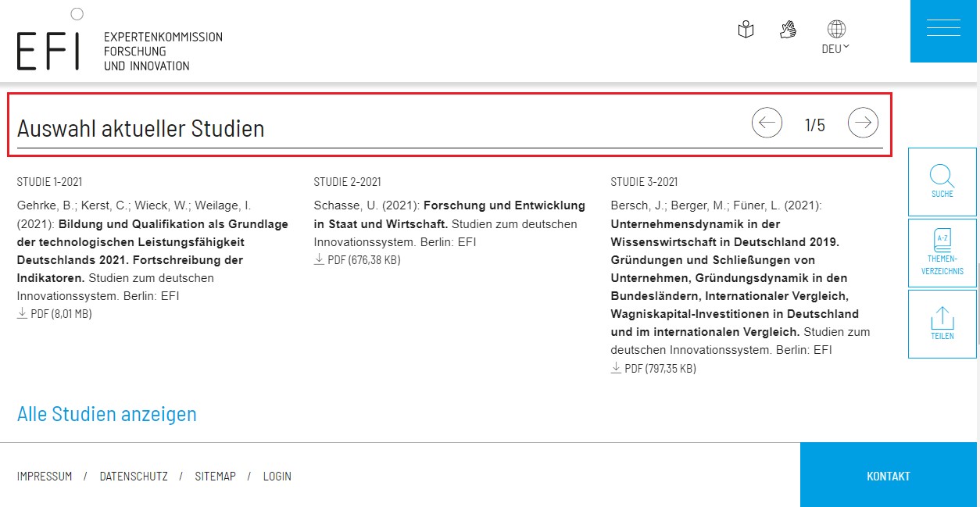
Task: Open the Impressum footer link
Action: pyautogui.click(x=45, y=477)
